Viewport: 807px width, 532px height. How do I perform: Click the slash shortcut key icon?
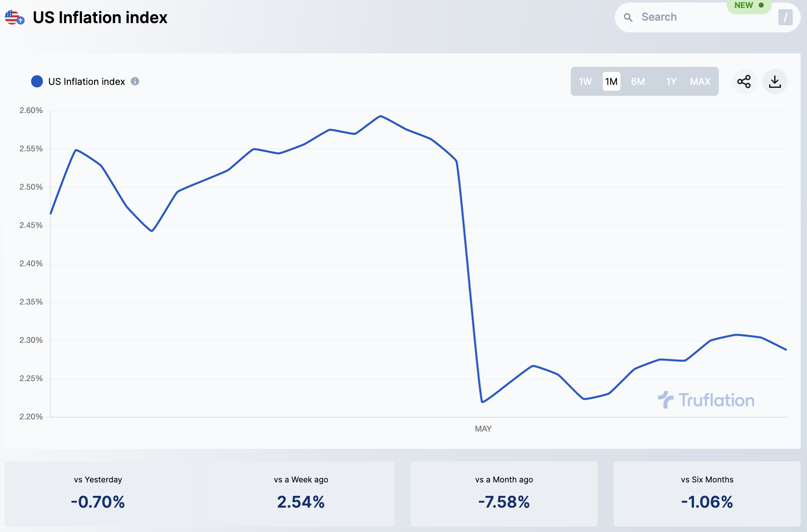click(785, 17)
